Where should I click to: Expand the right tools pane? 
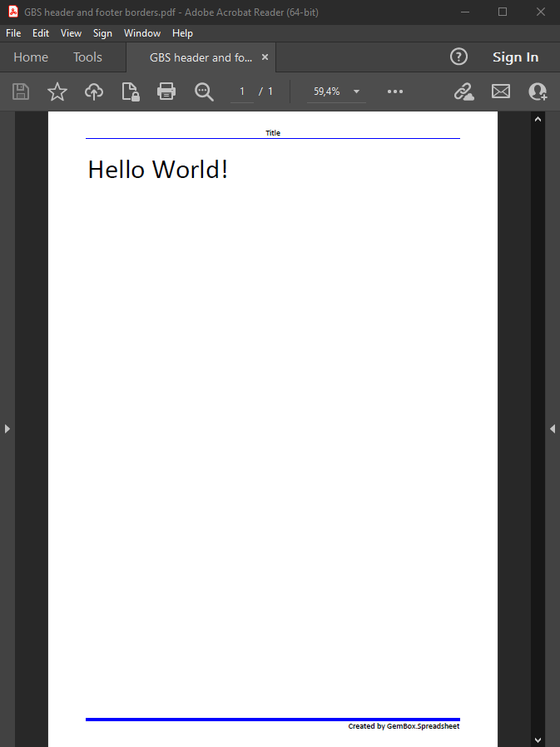(553, 428)
